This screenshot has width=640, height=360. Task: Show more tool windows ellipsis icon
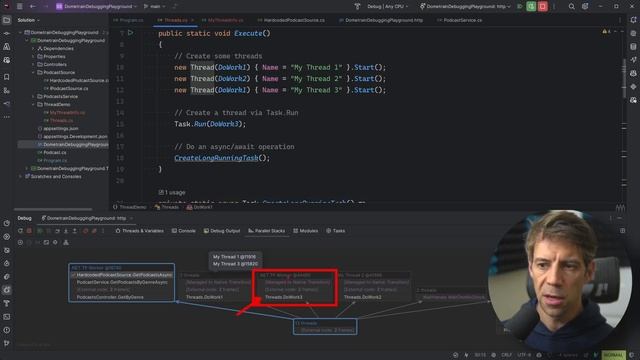(x=7, y=117)
